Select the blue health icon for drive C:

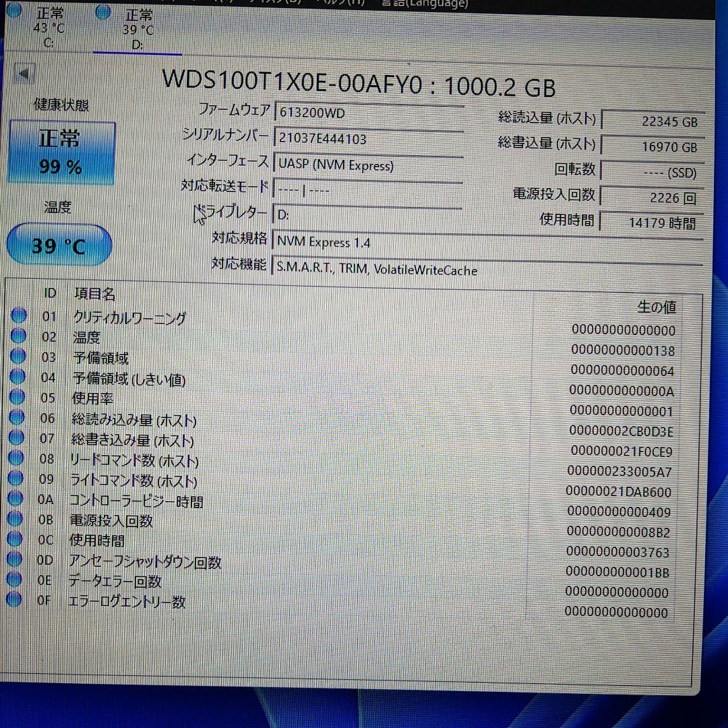pos(15,11)
